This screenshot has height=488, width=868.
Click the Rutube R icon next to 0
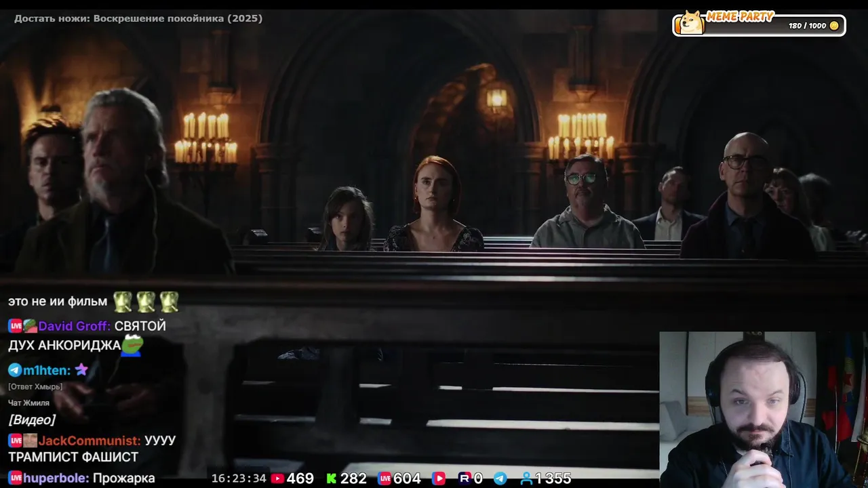465,479
